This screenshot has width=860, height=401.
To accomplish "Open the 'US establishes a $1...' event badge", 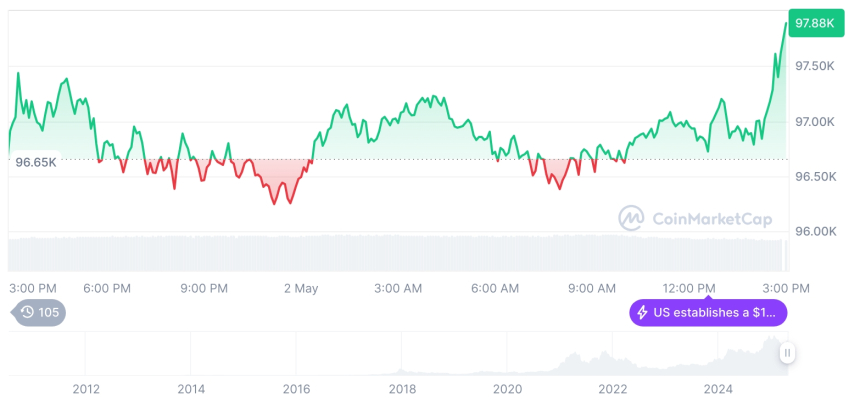I will coord(708,313).
